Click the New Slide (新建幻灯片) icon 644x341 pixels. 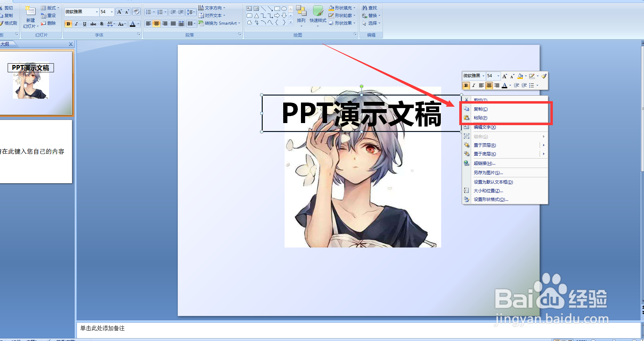(30, 11)
